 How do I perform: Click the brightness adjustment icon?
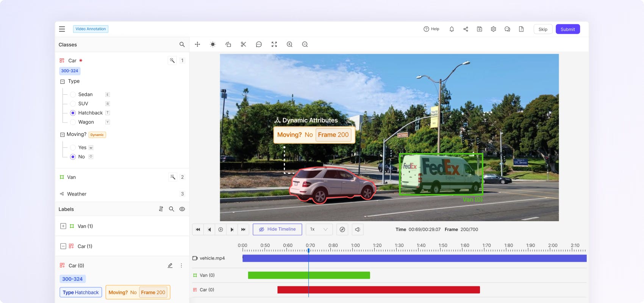pos(213,44)
